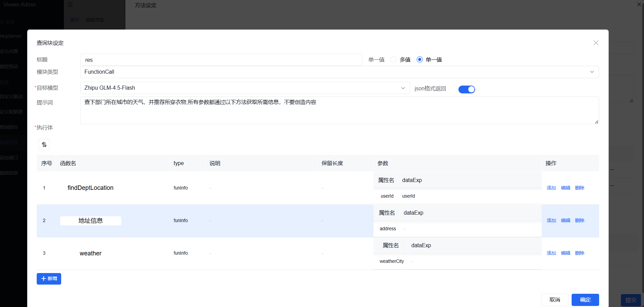Screen dimensions: 644x307
Task: Collapse the sidebar using the top-left icon
Action: pyautogui.click(x=70, y=4)
